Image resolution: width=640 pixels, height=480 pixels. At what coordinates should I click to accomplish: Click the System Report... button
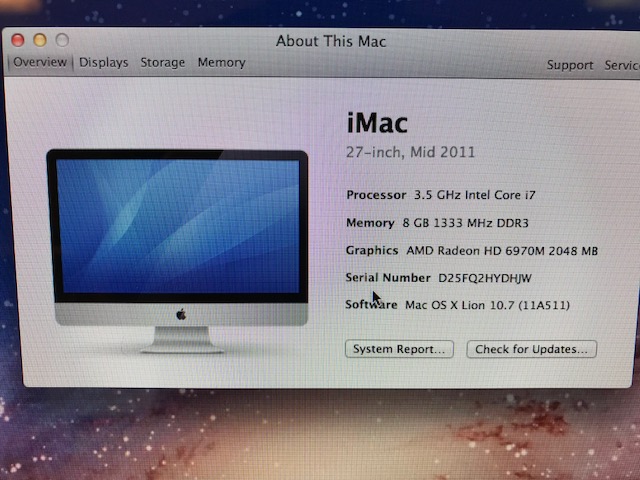tap(399, 349)
